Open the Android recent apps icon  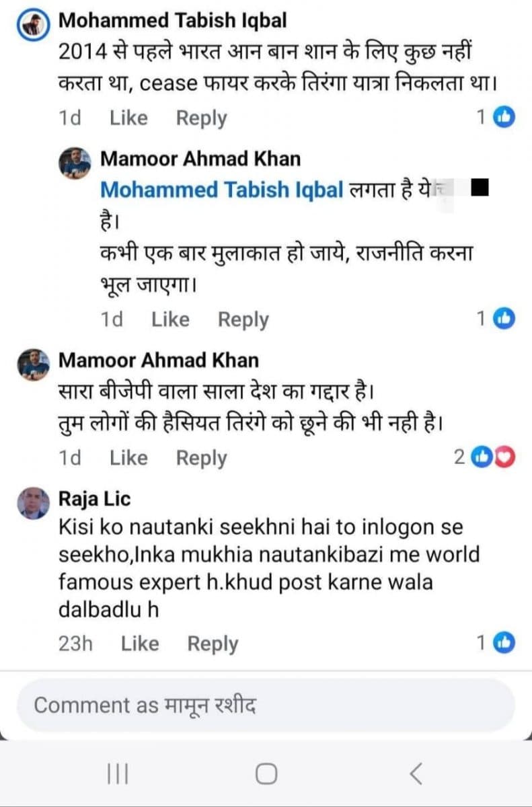[x=118, y=774]
